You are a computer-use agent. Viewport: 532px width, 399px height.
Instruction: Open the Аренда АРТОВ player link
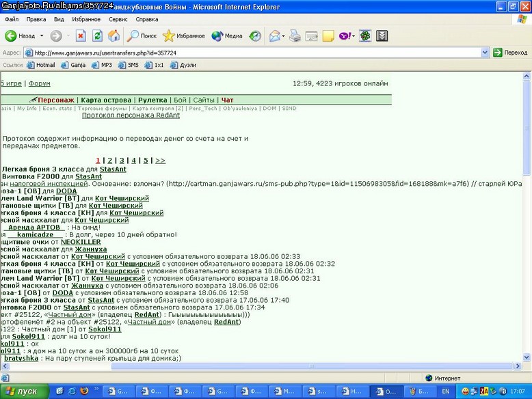[x=34, y=228]
